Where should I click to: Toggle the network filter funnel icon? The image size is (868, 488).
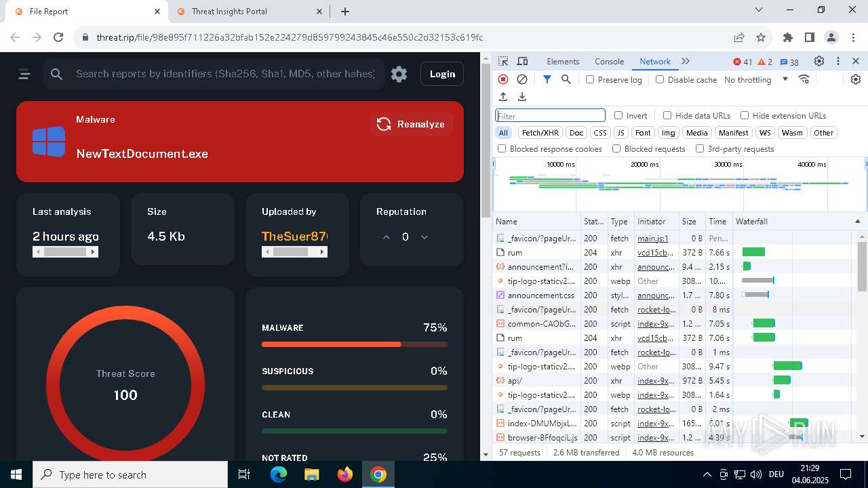(x=547, y=79)
